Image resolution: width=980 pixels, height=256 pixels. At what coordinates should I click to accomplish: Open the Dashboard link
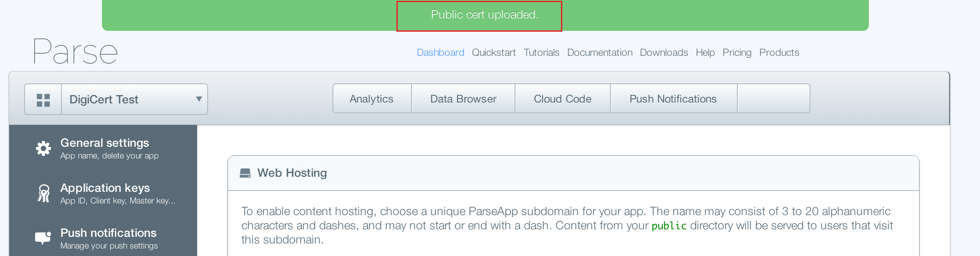[440, 53]
